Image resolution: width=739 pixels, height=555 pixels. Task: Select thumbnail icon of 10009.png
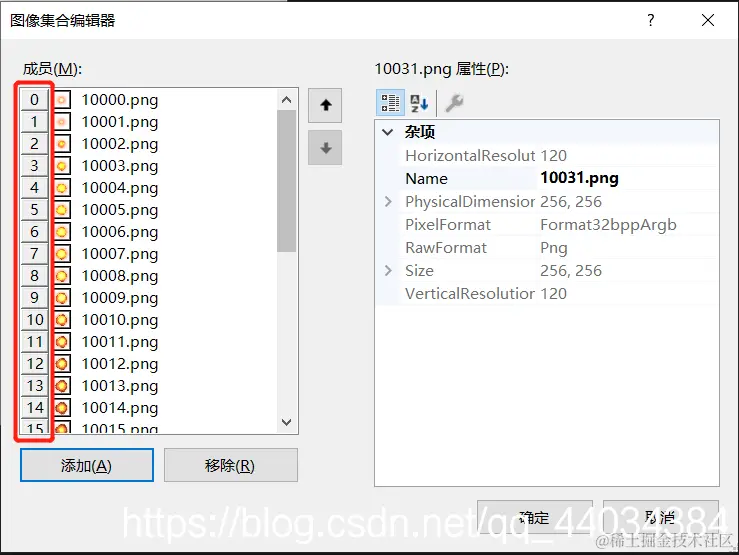(62, 298)
